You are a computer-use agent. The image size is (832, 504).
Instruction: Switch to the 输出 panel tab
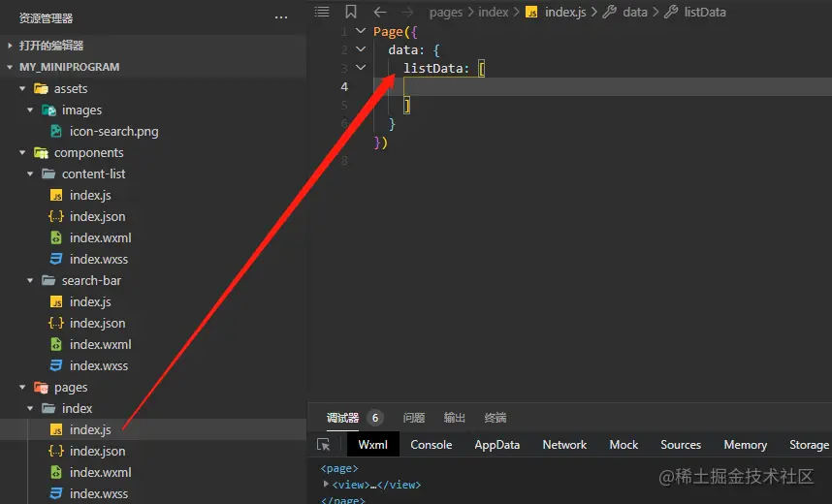[455, 418]
